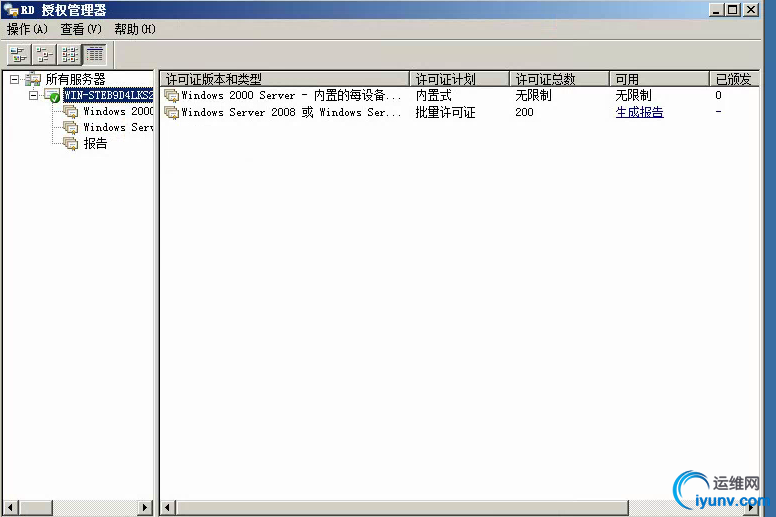
Task: Collapse the 所有服务器 tree node
Action: 14,79
